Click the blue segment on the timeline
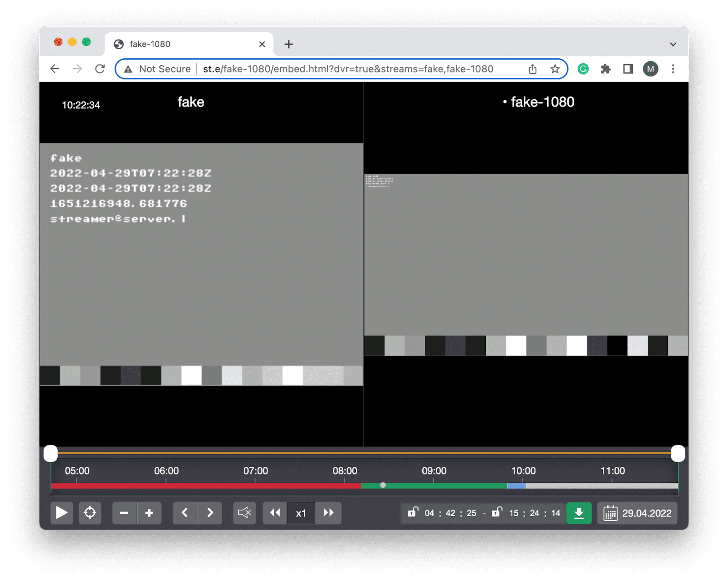Screen dimensions: 728x582 516,486
